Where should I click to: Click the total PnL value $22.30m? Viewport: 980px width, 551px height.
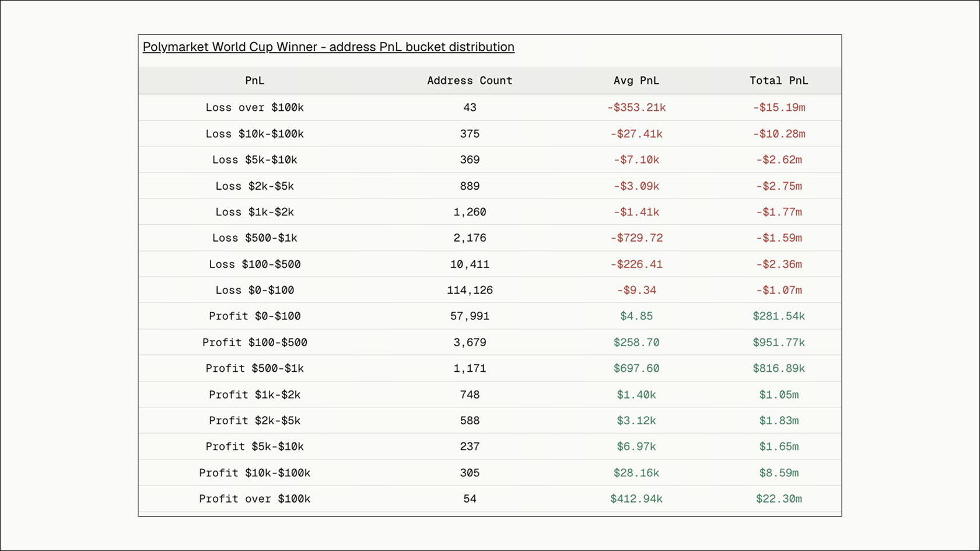coord(779,499)
